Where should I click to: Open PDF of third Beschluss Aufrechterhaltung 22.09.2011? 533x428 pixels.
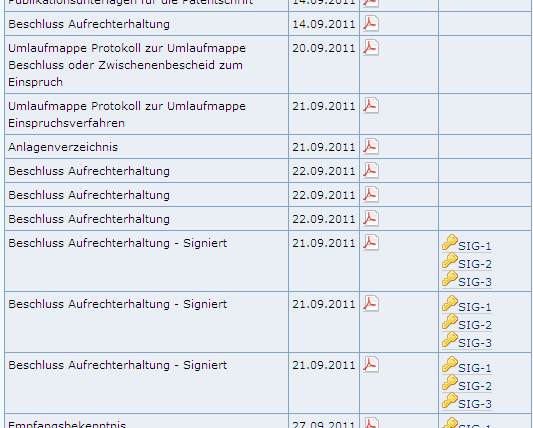coord(371,219)
